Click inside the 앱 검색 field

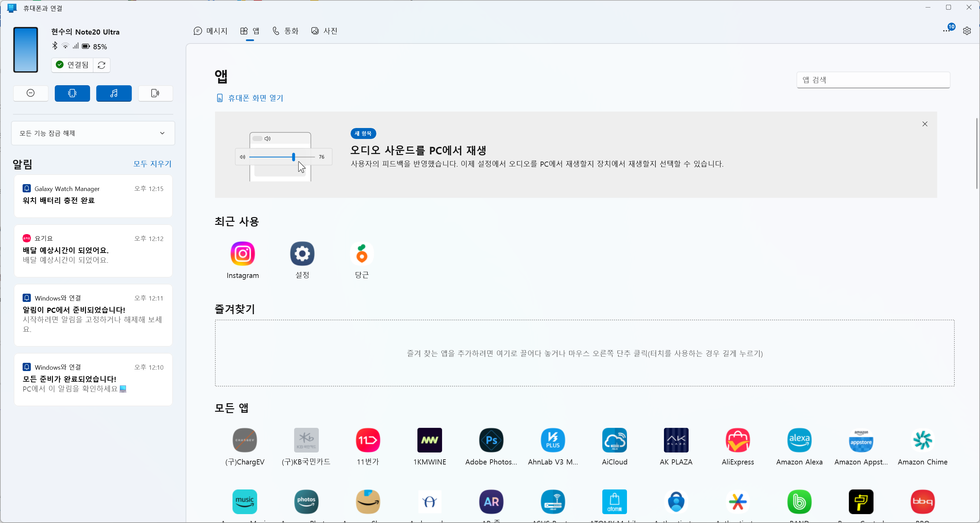coord(873,80)
